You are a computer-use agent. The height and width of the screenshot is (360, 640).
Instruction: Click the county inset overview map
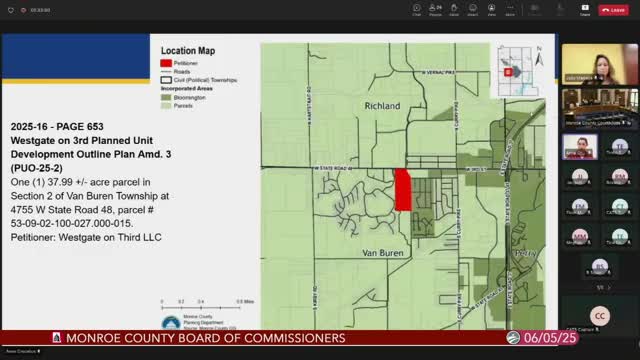517,71
